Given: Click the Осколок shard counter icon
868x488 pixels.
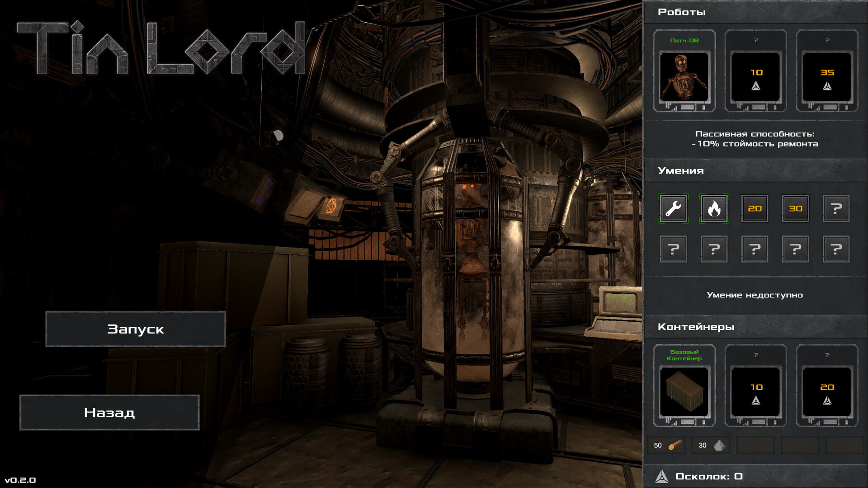Looking at the screenshot, I should tap(662, 476).
